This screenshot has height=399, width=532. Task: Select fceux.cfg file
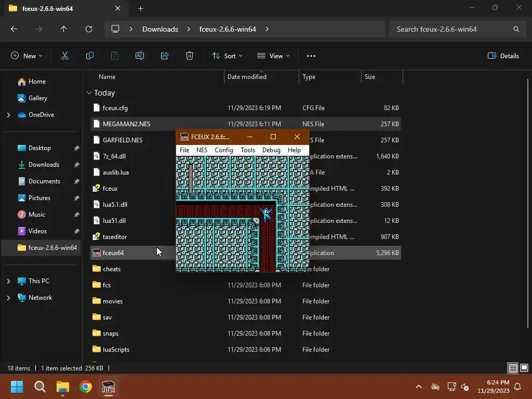pyautogui.click(x=246, y=108)
